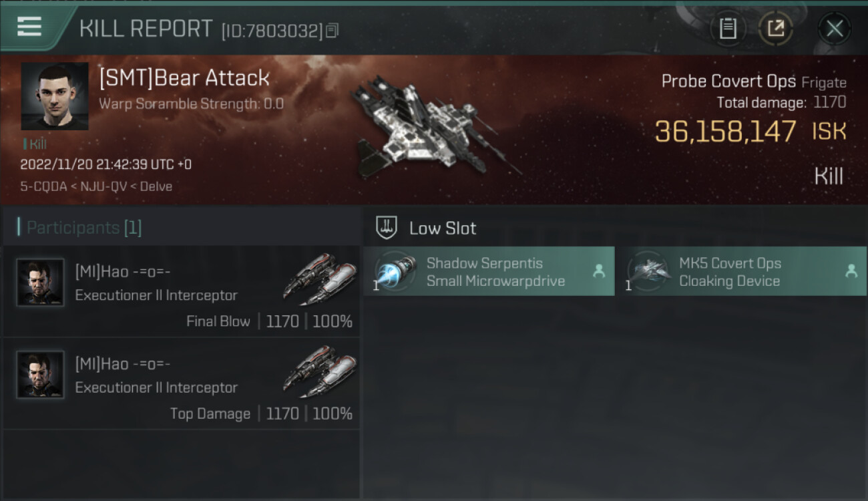Open the hamburger menu
Image resolution: width=868 pixels, height=501 pixels.
click(x=29, y=27)
